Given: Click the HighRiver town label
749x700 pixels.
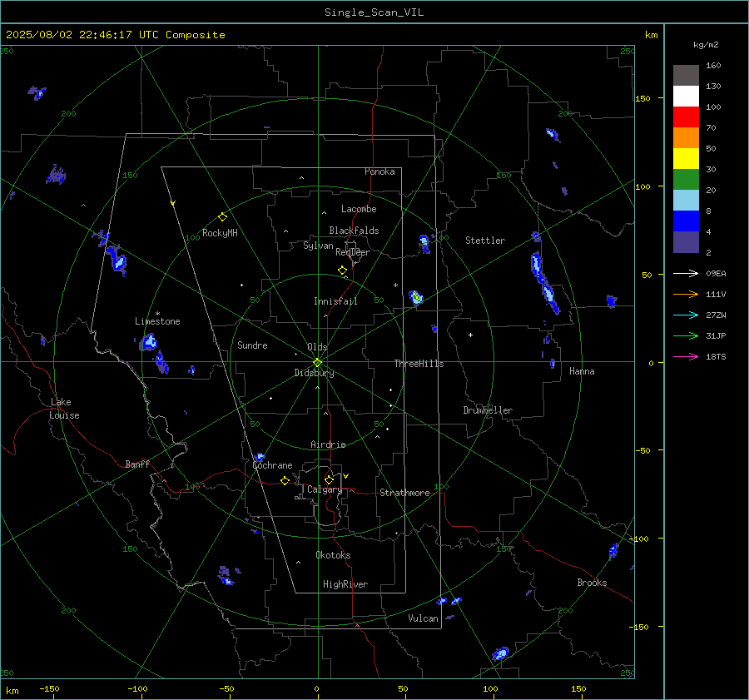Looking at the screenshot, I should (x=345, y=584).
